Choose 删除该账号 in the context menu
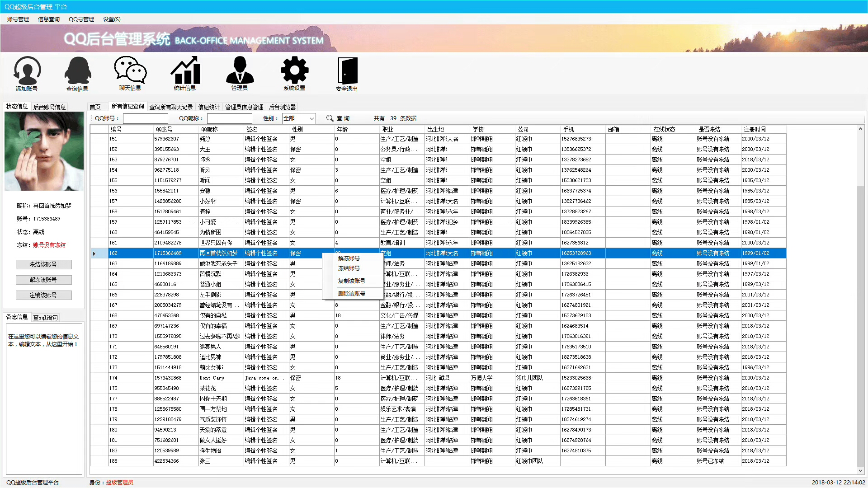Viewport: 868px width, 488px height. click(352, 294)
